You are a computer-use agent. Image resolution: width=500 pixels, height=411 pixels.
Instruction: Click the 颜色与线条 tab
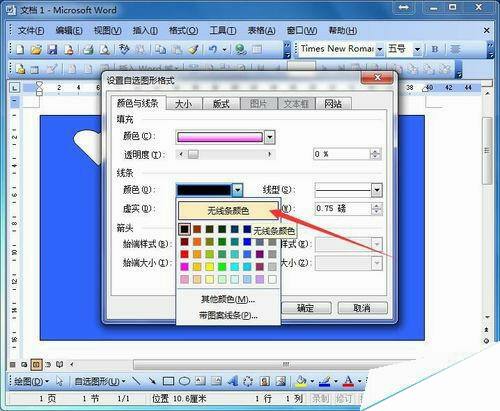click(x=138, y=103)
